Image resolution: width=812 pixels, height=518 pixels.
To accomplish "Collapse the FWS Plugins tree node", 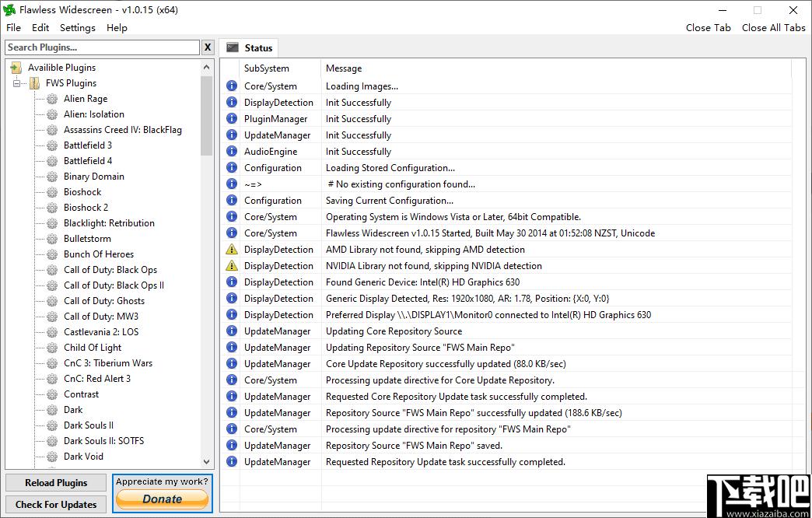I will [17, 83].
